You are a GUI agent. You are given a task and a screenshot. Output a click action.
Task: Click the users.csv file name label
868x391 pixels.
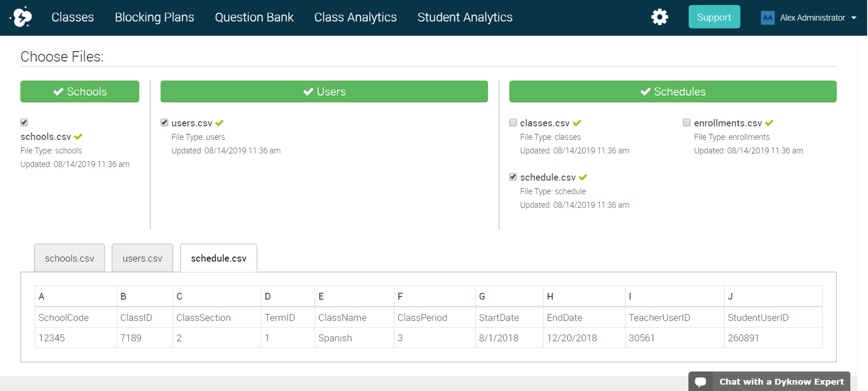(192, 123)
